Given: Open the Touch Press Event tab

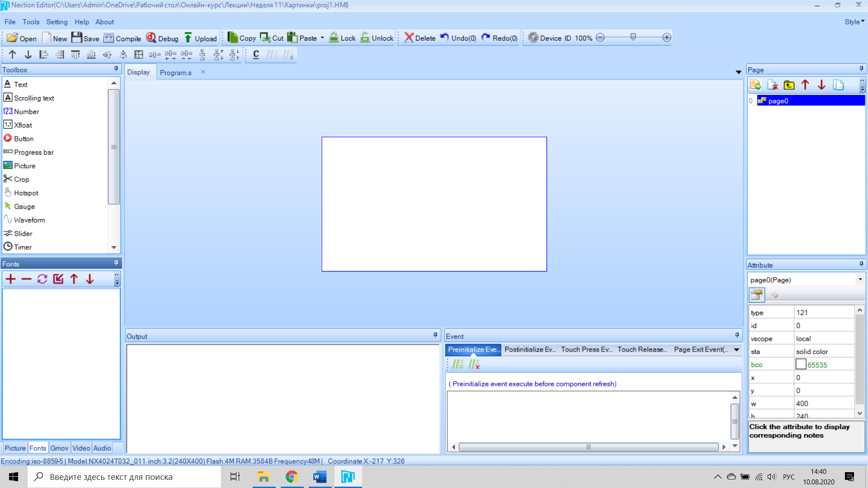Looking at the screenshot, I should [586, 349].
